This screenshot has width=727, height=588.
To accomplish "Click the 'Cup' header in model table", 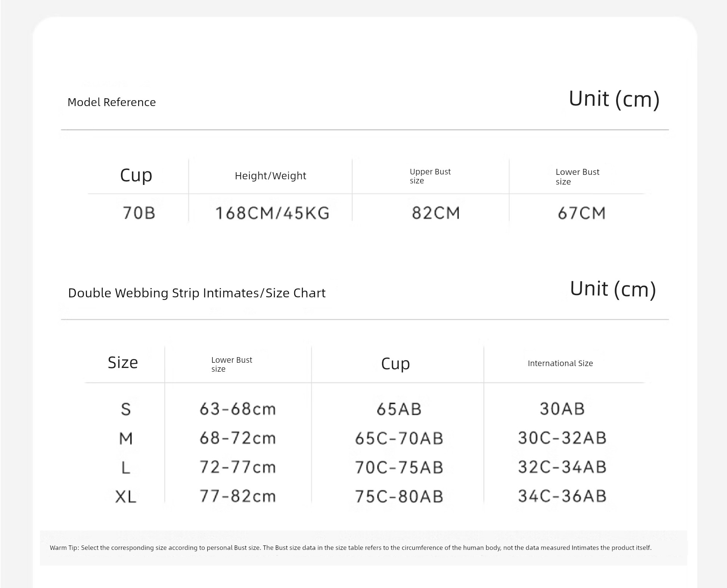I will pos(136,175).
